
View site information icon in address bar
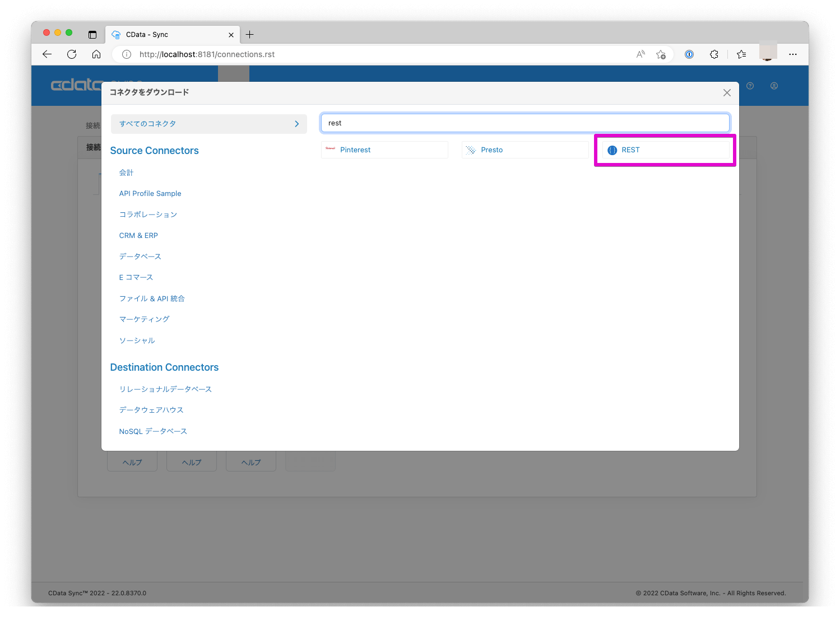127,54
